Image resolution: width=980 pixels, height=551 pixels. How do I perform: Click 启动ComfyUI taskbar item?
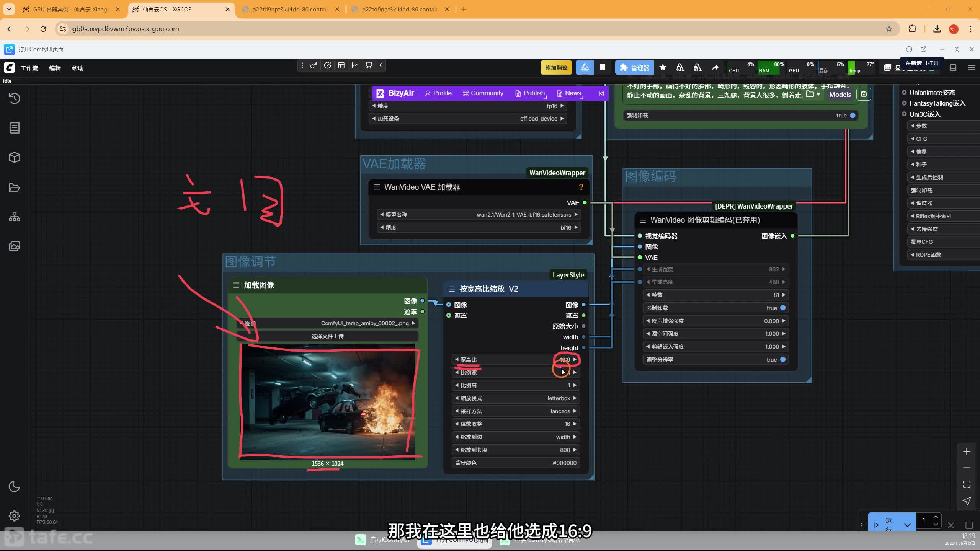click(x=383, y=540)
